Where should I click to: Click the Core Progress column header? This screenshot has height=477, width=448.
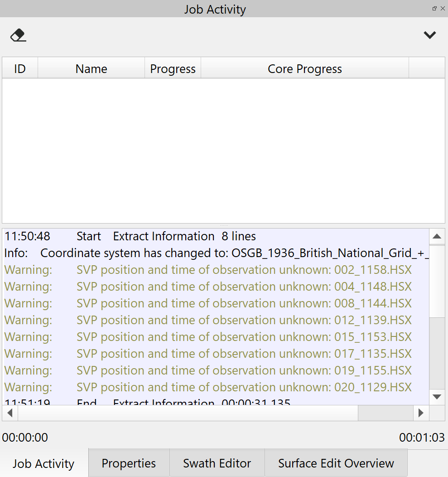click(304, 68)
